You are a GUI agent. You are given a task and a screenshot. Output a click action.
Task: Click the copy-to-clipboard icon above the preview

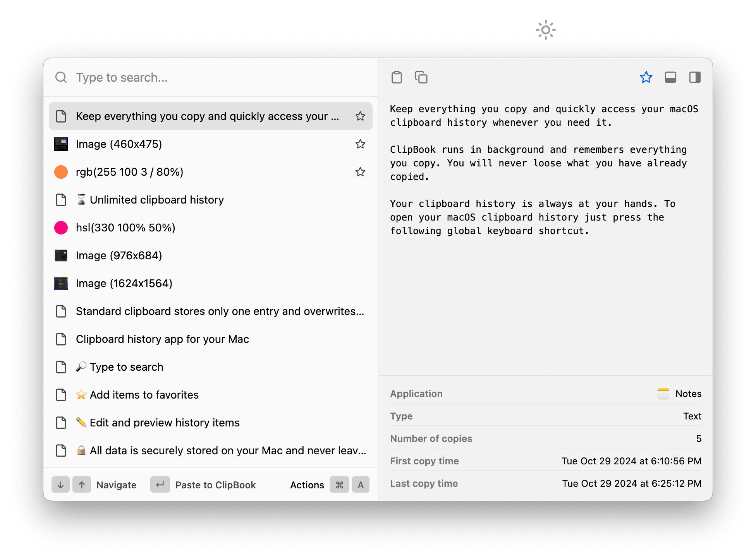click(421, 77)
